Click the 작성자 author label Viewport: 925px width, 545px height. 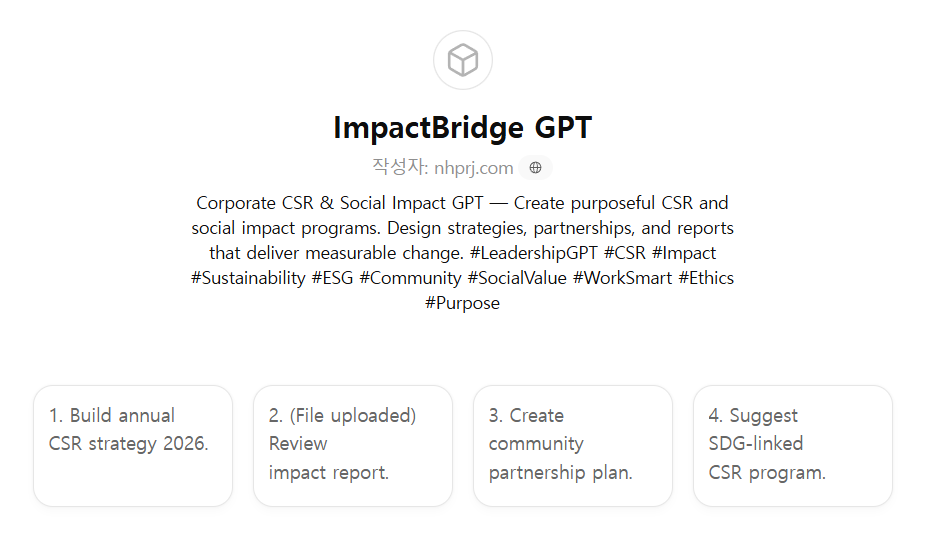pos(399,168)
